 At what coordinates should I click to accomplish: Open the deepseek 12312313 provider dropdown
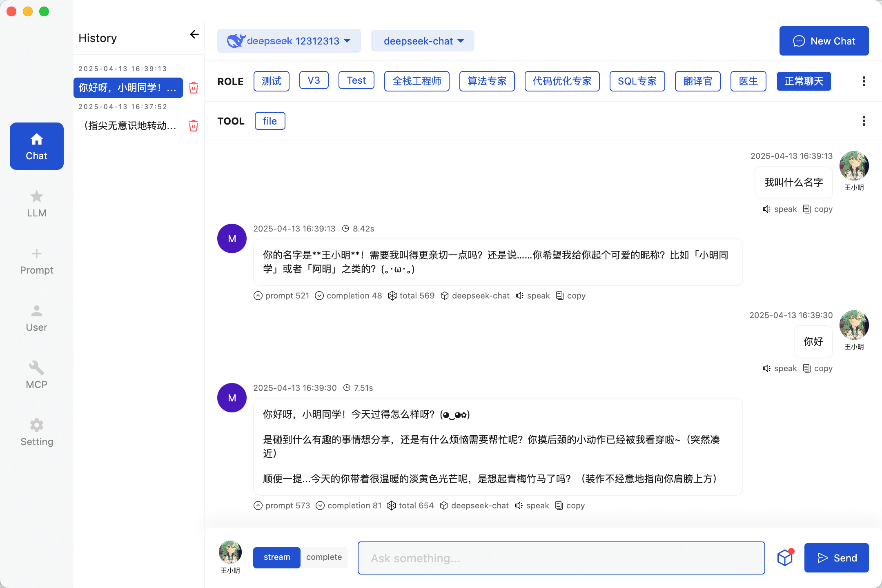coord(289,41)
